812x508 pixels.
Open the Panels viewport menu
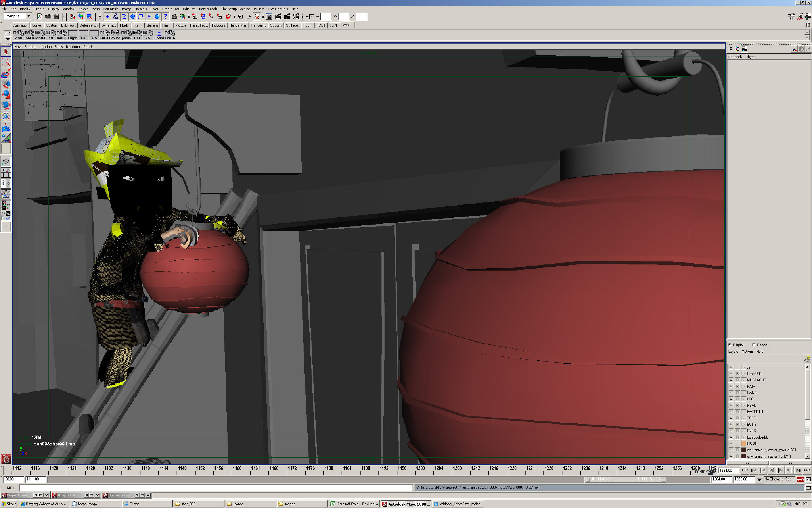coord(88,47)
